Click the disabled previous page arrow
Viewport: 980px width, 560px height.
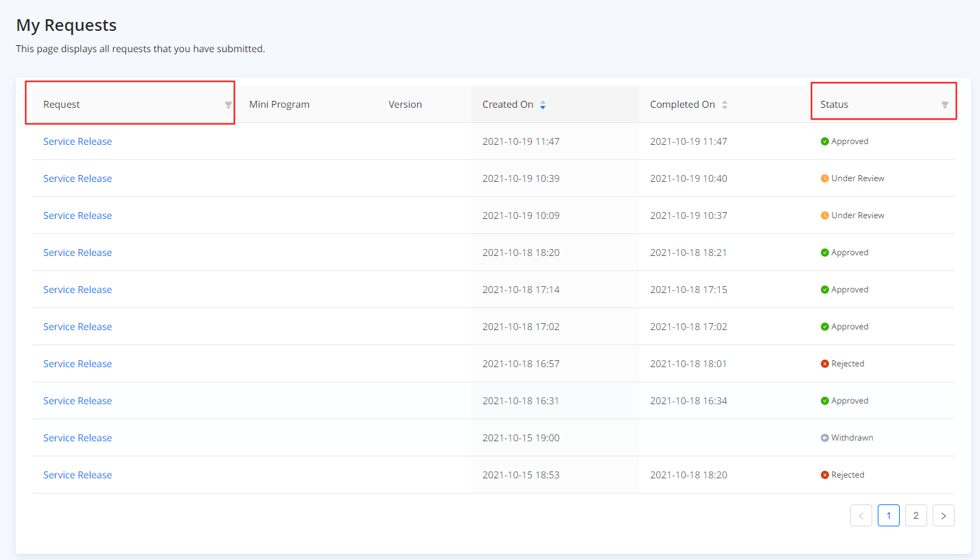pyautogui.click(x=861, y=515)
